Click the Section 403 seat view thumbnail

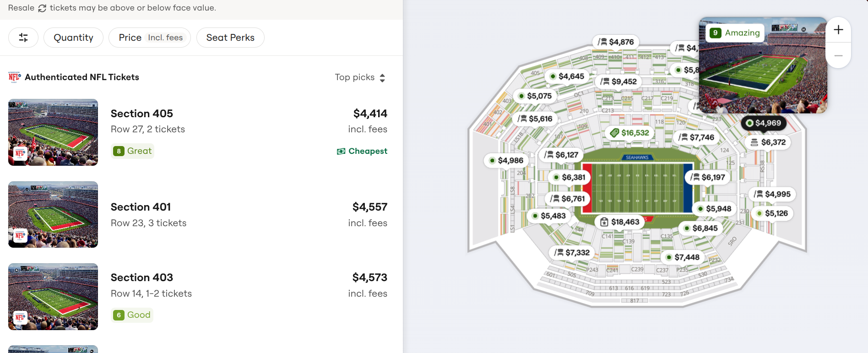tap(53, 297)
